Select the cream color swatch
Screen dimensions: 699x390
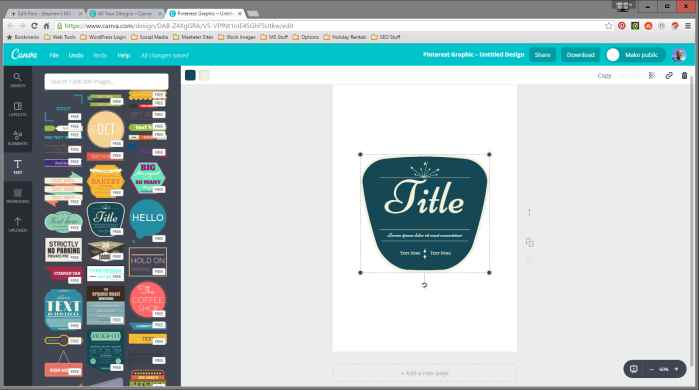point(204,75)
